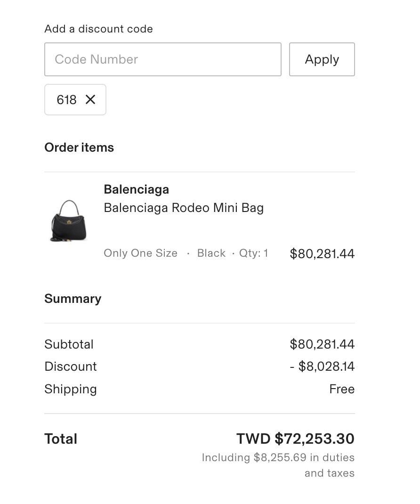Click the Qty: 1 quantity label

tap(253, 253)
